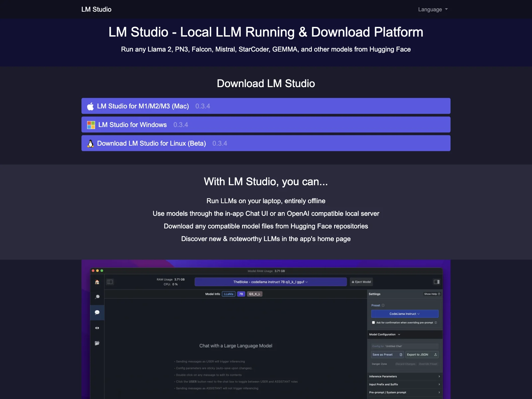
Task: Toggle the right panel icon in the app toolbar
Action: click(x=437, y=282)
